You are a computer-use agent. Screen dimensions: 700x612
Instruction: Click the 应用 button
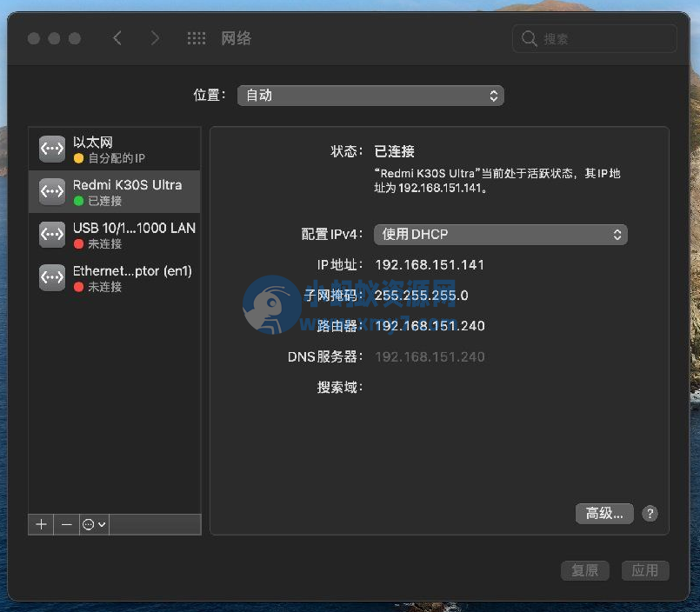pos(645,570)
